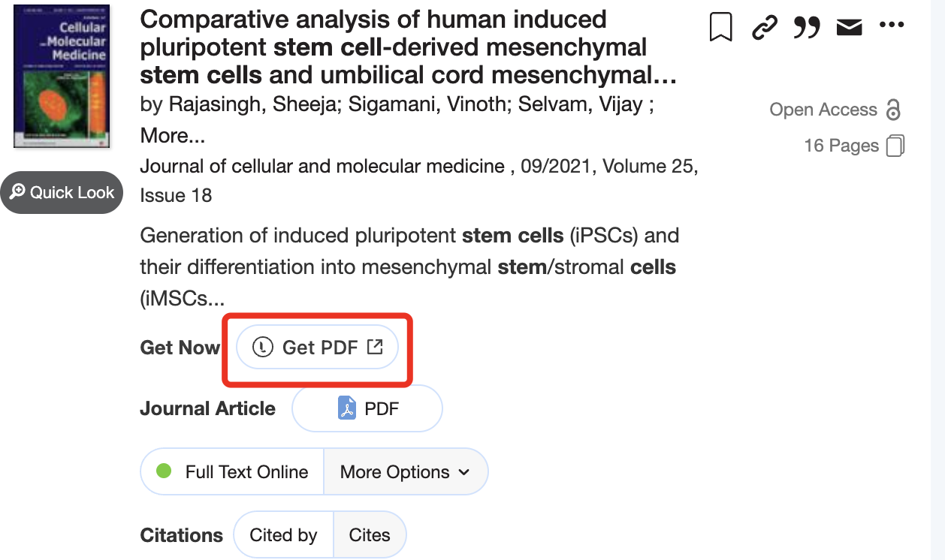Viewport: 945px width, 560px height.
Task: Click the Open Access padlock icon
Action: (x=892, y=109)
